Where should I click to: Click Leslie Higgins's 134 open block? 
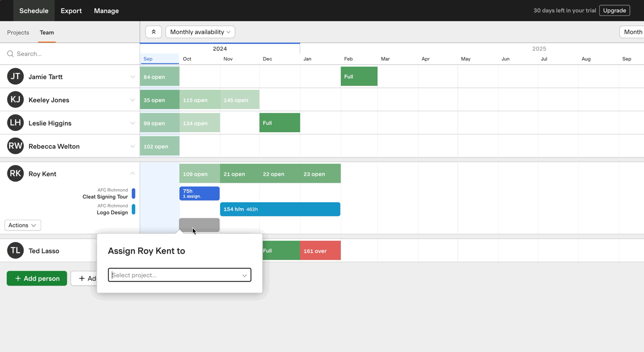tap(200, 123)
